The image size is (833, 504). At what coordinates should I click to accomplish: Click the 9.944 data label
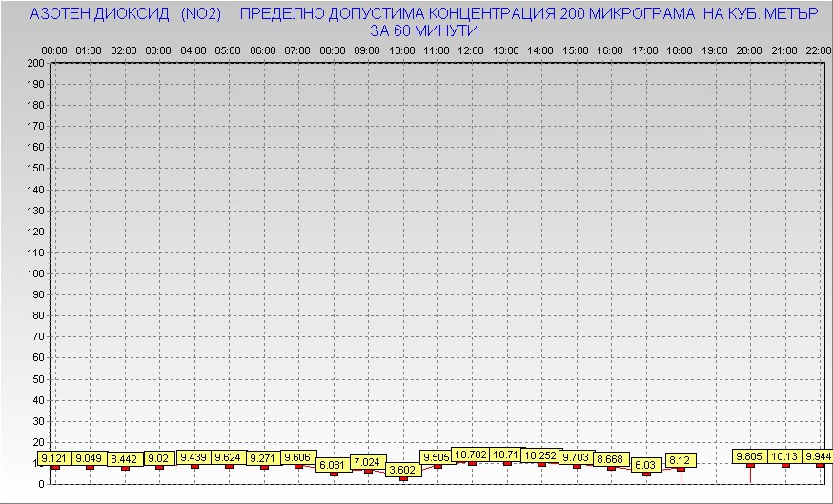pos(817,456)
